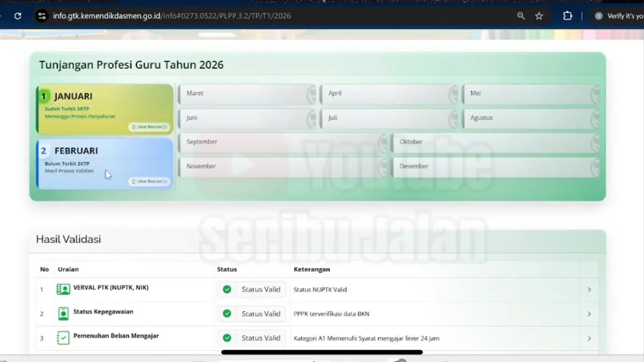This screenshot has width=644, height=362.
Task: Open the browser extensions puzzle icon
Action: click(x=567, y=16)
